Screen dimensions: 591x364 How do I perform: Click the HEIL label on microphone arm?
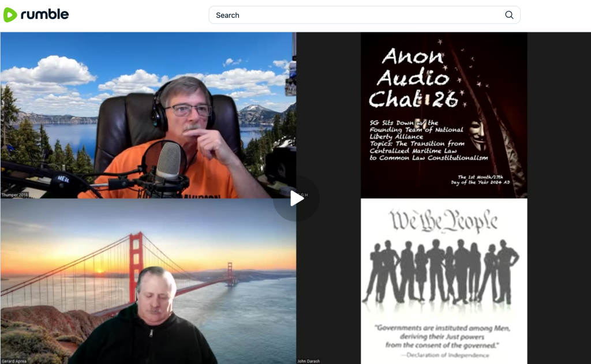62,179
